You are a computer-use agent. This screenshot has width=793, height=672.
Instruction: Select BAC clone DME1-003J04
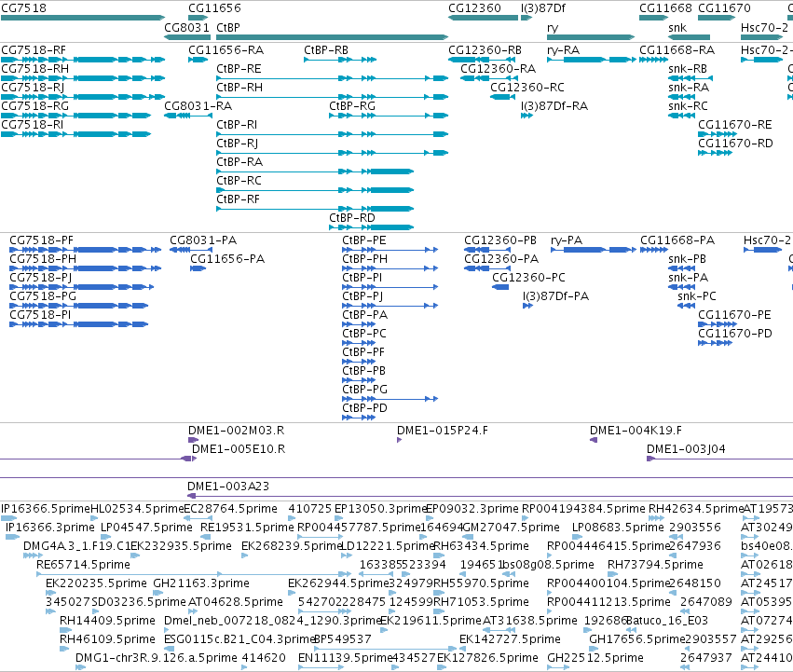tap(719, 459)
